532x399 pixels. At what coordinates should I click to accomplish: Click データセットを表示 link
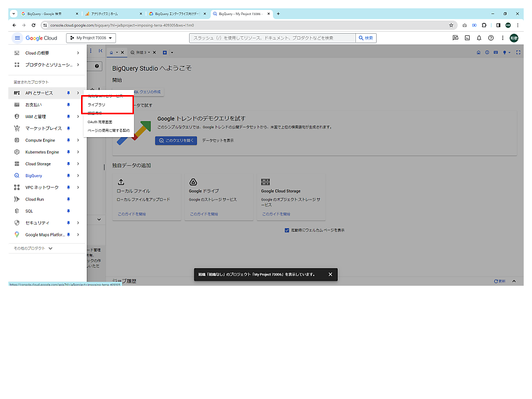click(218, 140)
